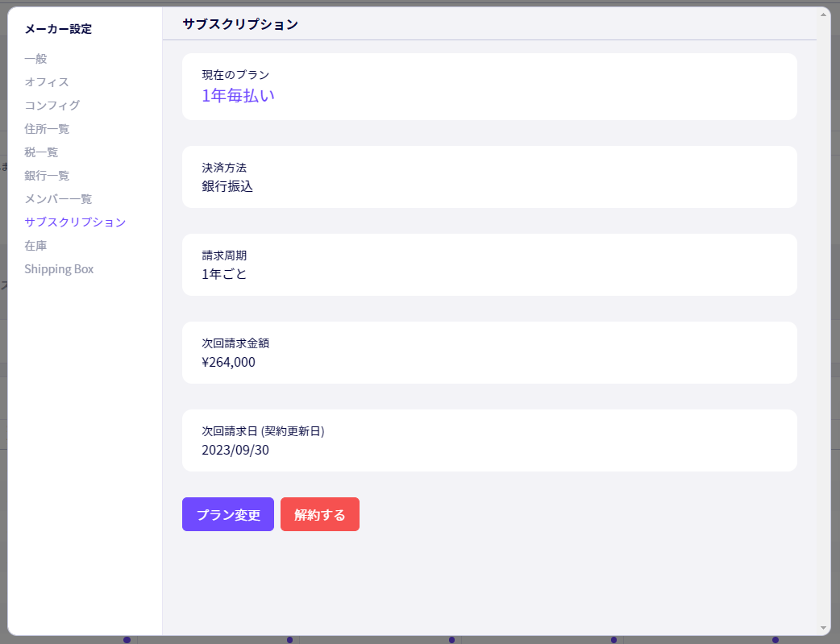This screenshot has height=644, width=840.
Task: Click the 現在のプラン label
Action: pyautogui.click(x=235, y=75)
